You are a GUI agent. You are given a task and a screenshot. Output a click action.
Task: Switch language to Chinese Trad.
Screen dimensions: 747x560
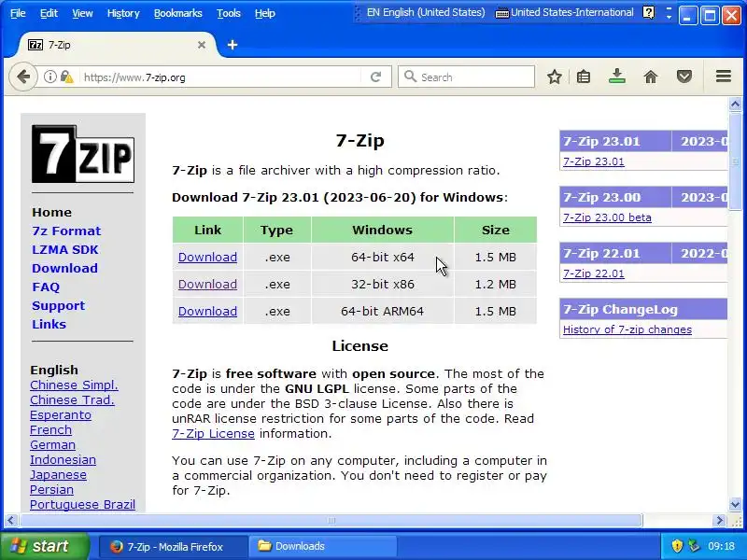pos(72,400)
